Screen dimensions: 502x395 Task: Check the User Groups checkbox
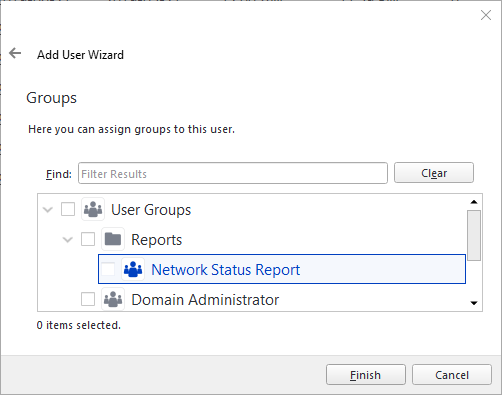pyautogui.click(x=68, y=209)
